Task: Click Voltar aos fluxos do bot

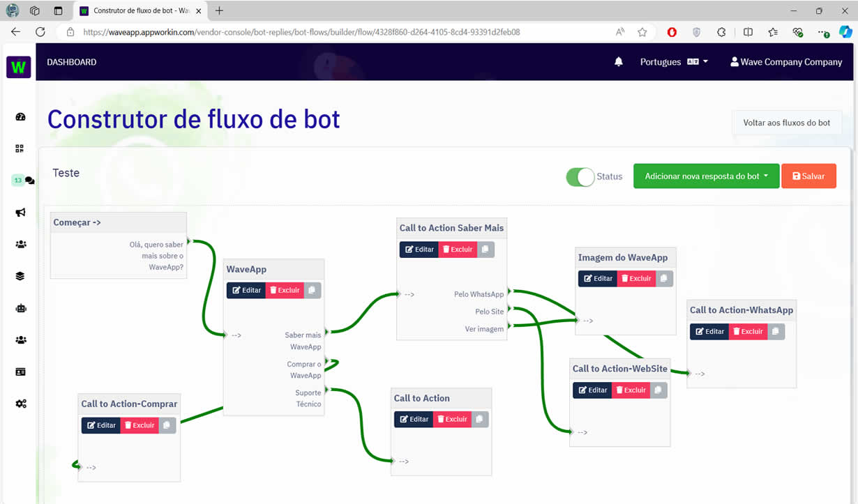Action: pyautogui.click(x=787, y=123)
